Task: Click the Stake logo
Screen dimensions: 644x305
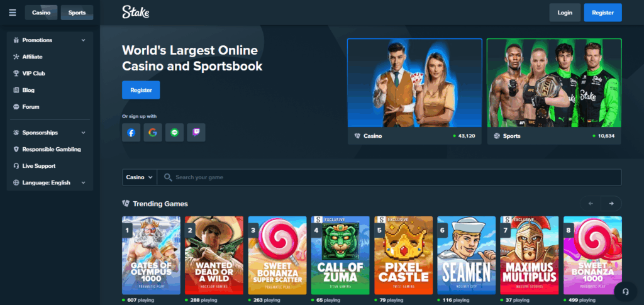Action: (x=136, y=13)
